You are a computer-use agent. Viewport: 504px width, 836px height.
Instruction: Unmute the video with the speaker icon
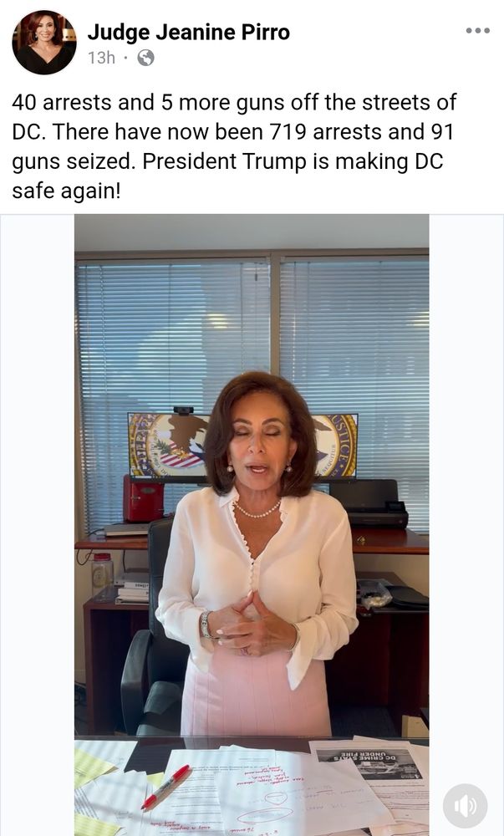click(465, 806)
